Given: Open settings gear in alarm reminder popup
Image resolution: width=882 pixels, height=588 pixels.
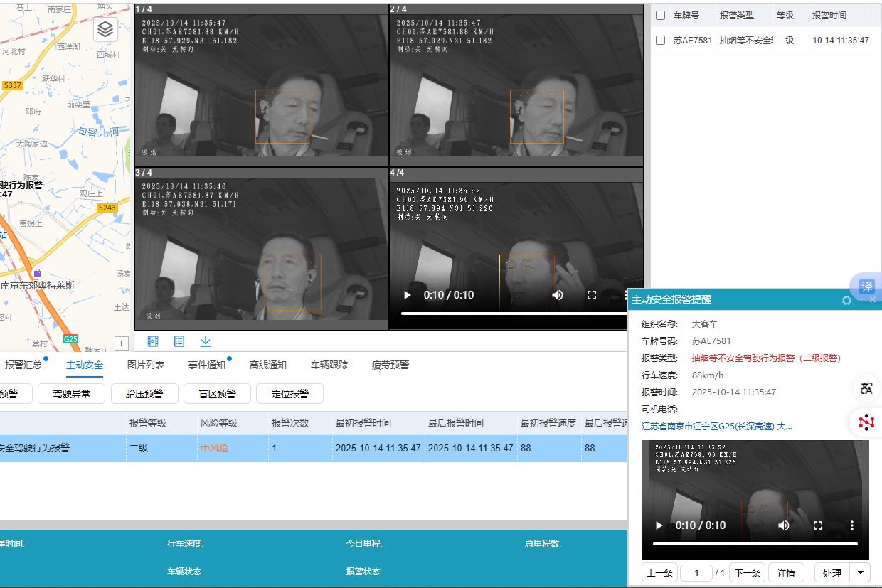Looking at the screenshot, I should [x=846, y=300].
